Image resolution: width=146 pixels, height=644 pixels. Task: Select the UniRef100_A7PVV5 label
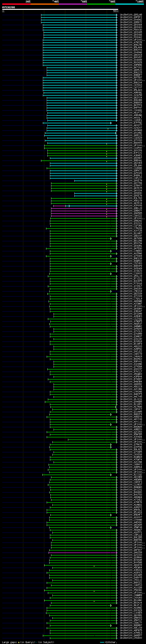coord(131,206)
